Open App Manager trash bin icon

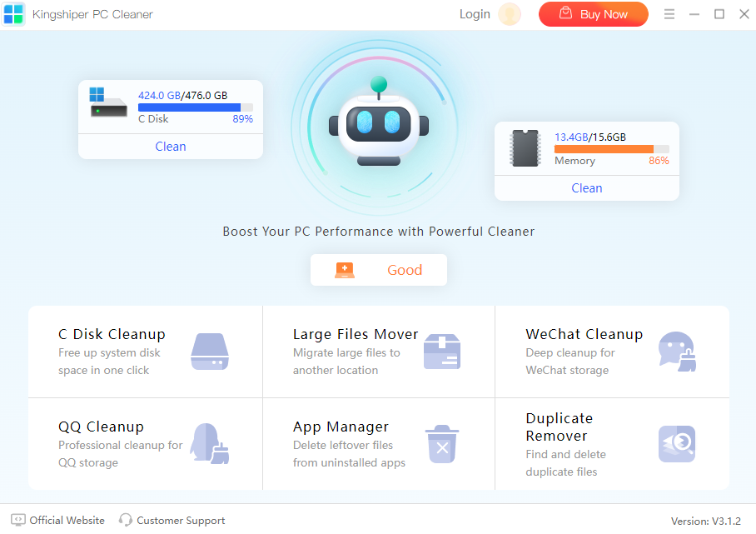point(441,443)
